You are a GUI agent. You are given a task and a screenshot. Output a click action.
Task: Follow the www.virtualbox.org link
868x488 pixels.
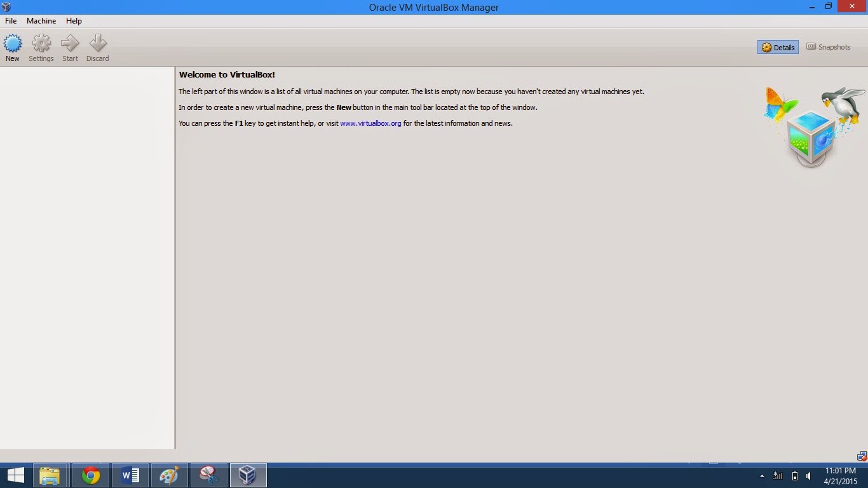[x=370, y=123]
